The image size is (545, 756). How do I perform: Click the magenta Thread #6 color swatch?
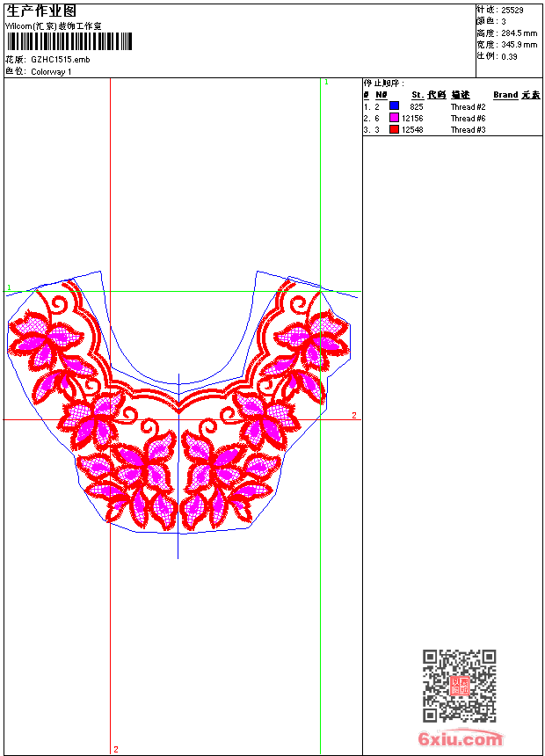click(x=394, y=118)
